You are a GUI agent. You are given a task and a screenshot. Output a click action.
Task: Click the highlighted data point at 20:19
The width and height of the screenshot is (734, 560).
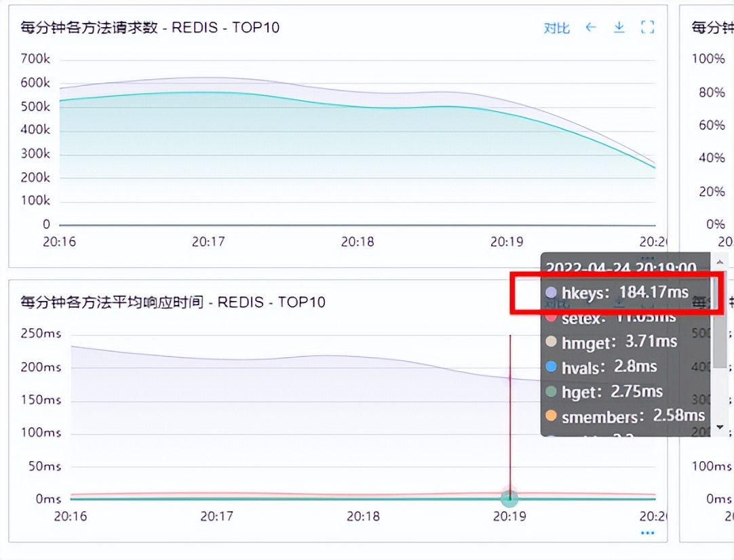pyautogui.click(x=510, y=498)
